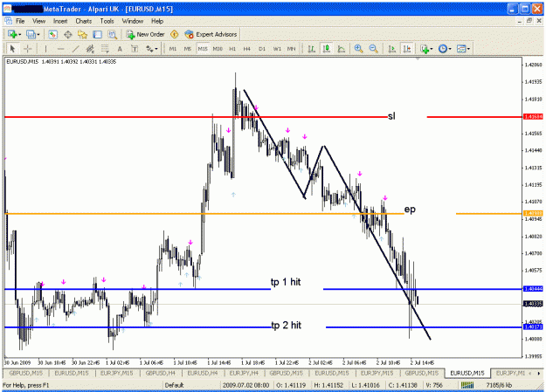Activate the crosshair cursor tool
This screenshot has width=546, height=392.
[x=28, y=49]
